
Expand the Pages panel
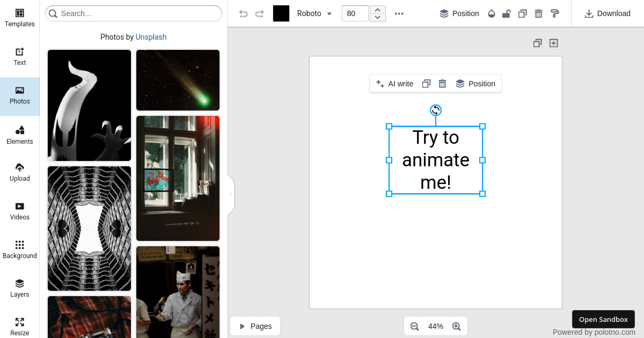click(255, 326)
